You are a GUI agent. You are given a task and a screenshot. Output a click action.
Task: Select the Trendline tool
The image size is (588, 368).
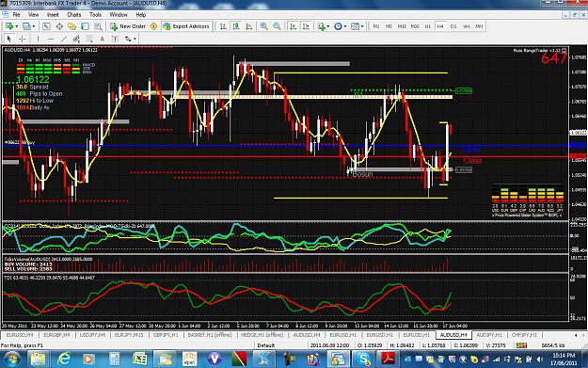click(64, 39)
